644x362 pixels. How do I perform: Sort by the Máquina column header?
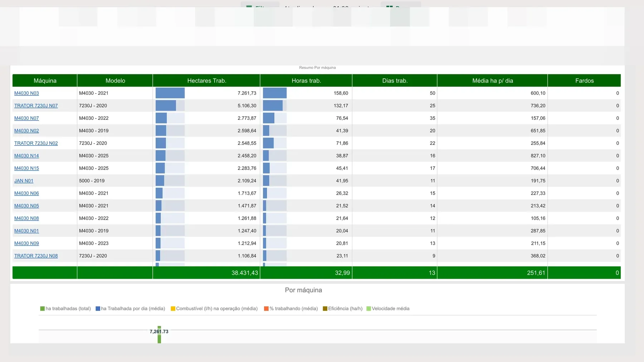coord(45,80)
